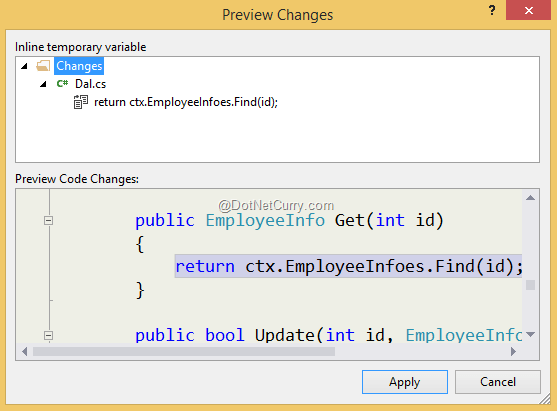Click the horizontal scrollbar right arrow
557x411 pixels.
(513, 352)
